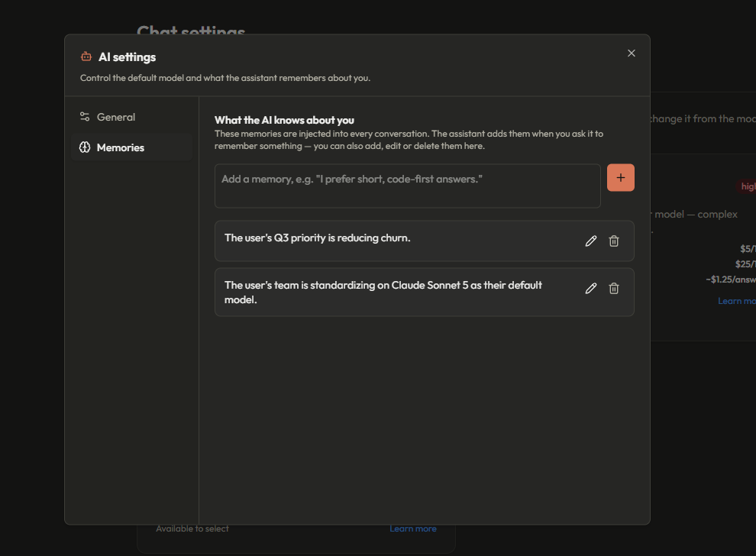The height and width of the screenshot is (556, 756).
Task: Open the General settings tab
Action: pyautogui.click(x=131, y=117)
